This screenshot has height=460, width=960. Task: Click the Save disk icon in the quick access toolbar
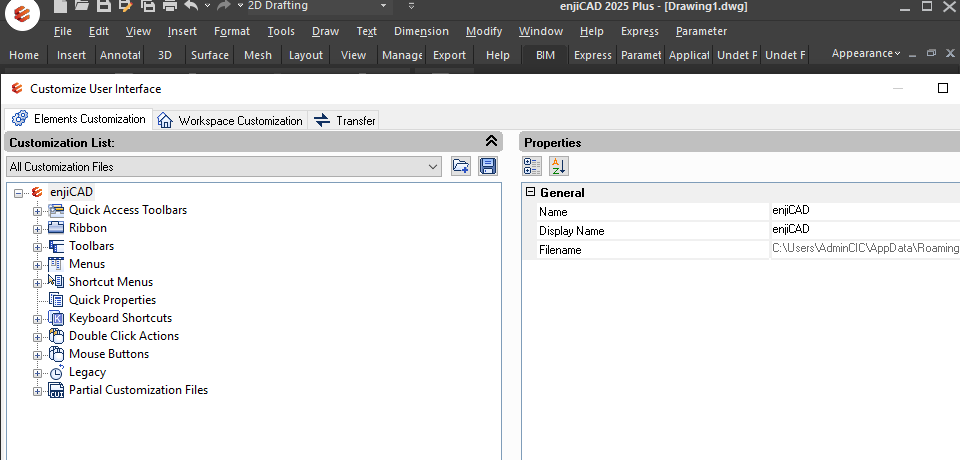[103, 6]
